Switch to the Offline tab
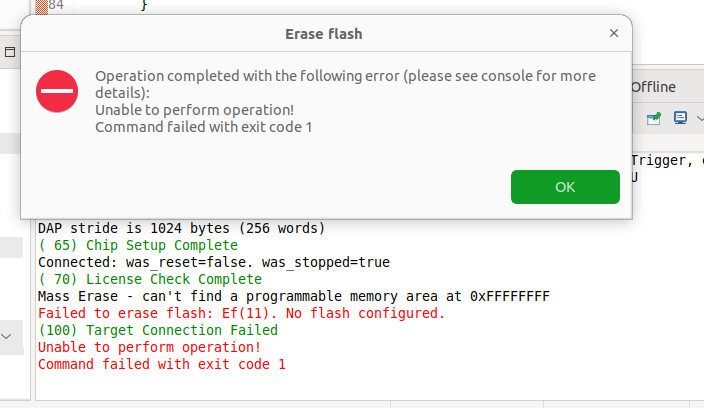704x408 pixels. coord(653,87)
